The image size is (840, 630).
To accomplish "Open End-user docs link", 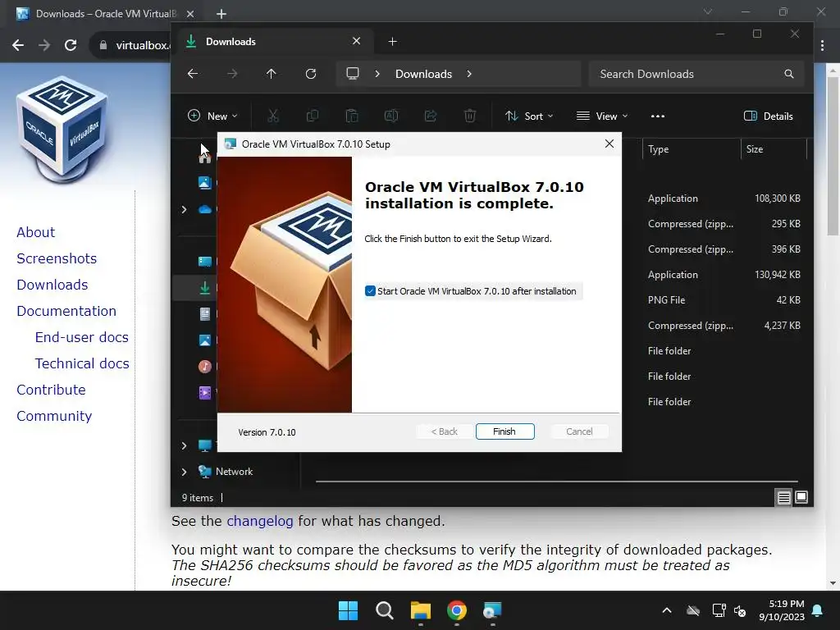I will pos(81,337).
